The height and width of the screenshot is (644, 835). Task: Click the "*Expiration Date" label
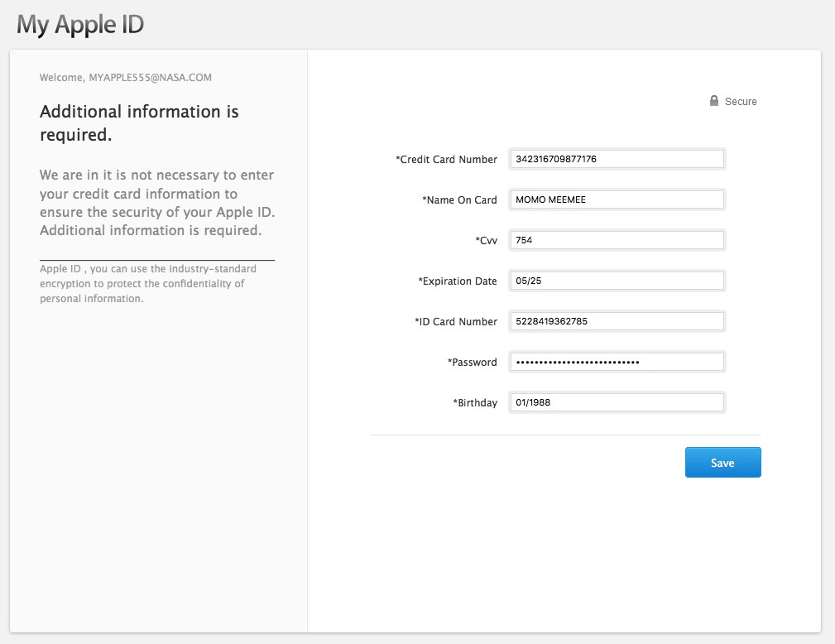458,281
